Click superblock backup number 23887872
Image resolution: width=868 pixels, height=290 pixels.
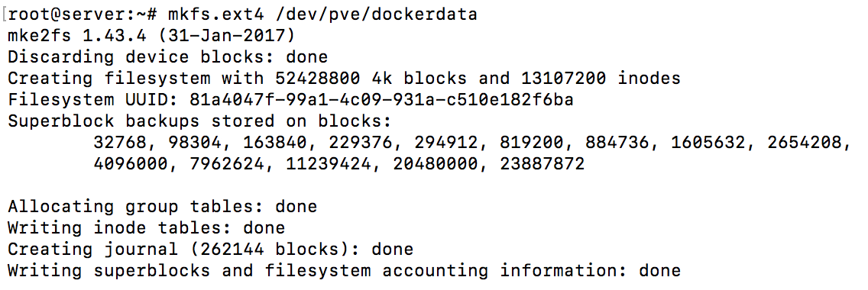point(542,163)
